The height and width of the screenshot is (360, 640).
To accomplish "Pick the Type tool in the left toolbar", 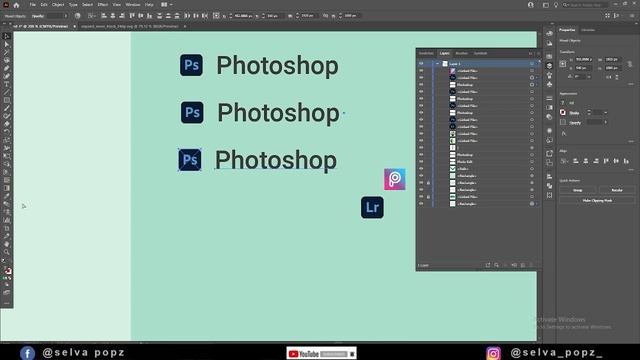I will tap(7, 84).
